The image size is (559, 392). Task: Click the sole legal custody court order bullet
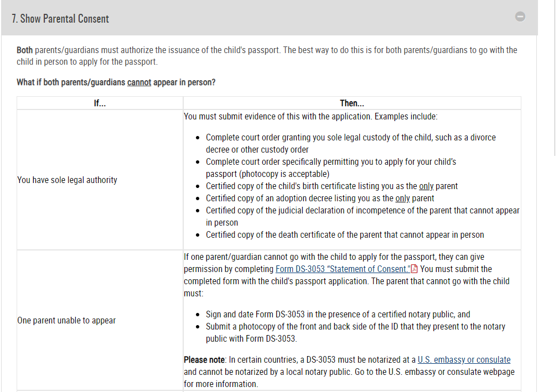(350, 144)
